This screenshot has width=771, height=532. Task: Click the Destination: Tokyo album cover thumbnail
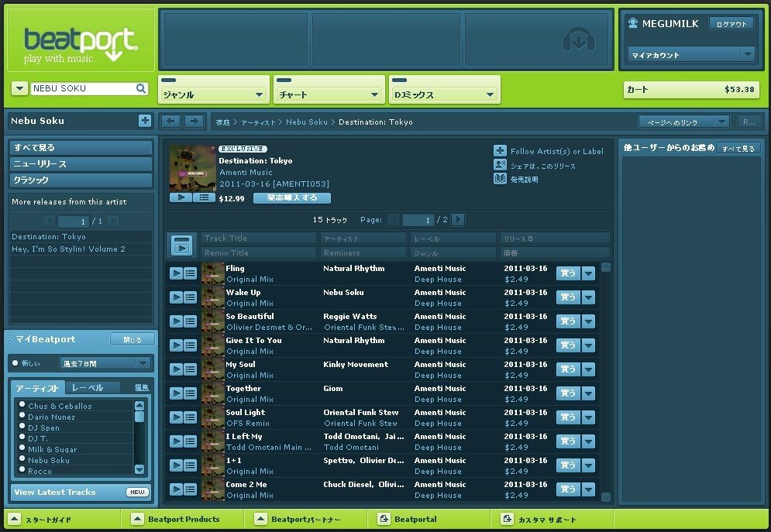(x=193, y=168)
